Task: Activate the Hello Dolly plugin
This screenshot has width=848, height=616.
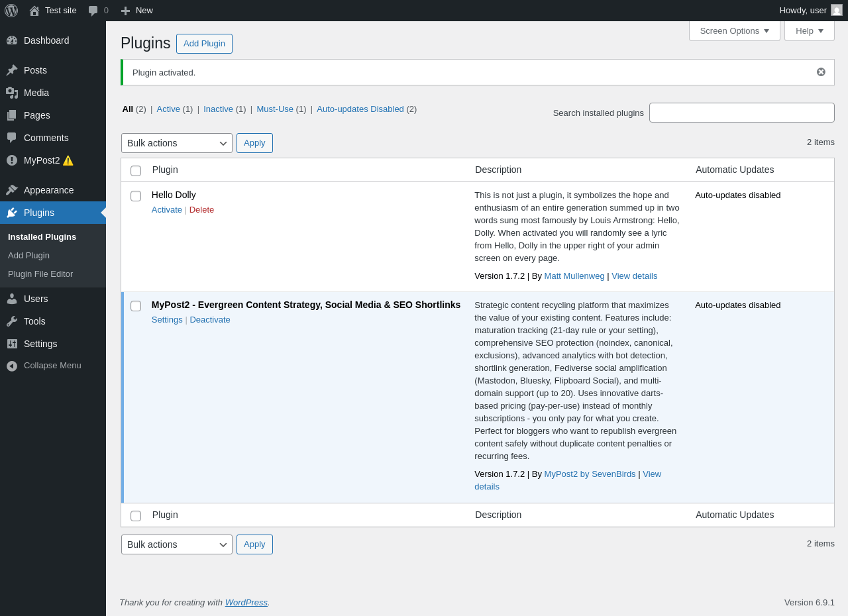Action: 167,209
